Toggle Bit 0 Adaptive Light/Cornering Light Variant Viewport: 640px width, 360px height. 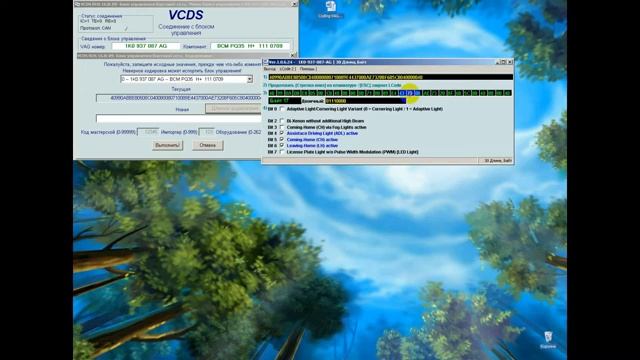282,109
